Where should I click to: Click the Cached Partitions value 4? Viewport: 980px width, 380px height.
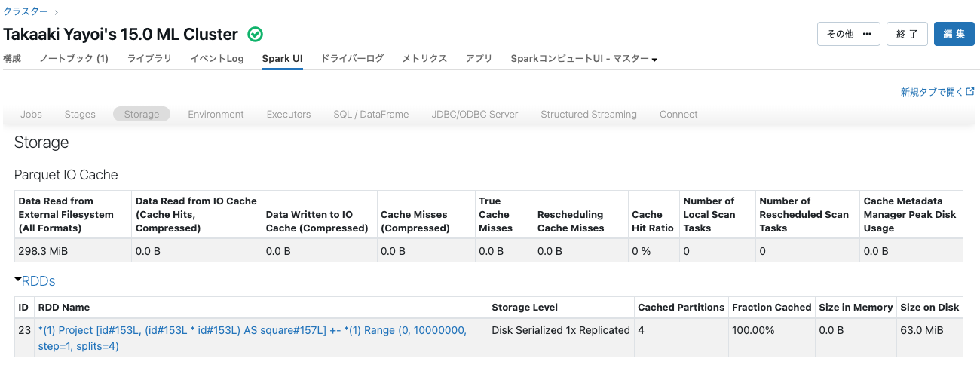[x=641, y=330]
